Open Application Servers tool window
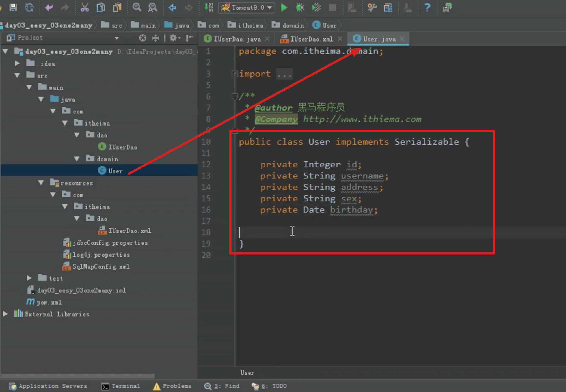 48,386
